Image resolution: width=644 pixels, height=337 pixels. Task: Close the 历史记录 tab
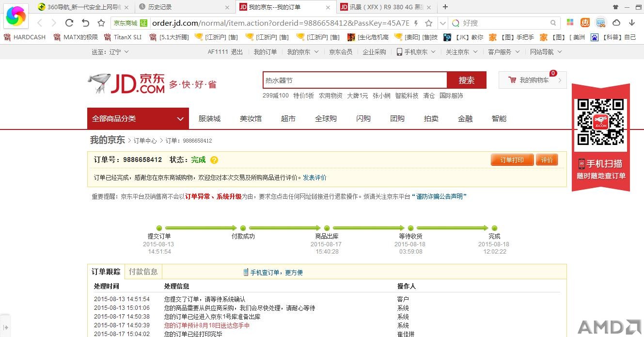227,7
